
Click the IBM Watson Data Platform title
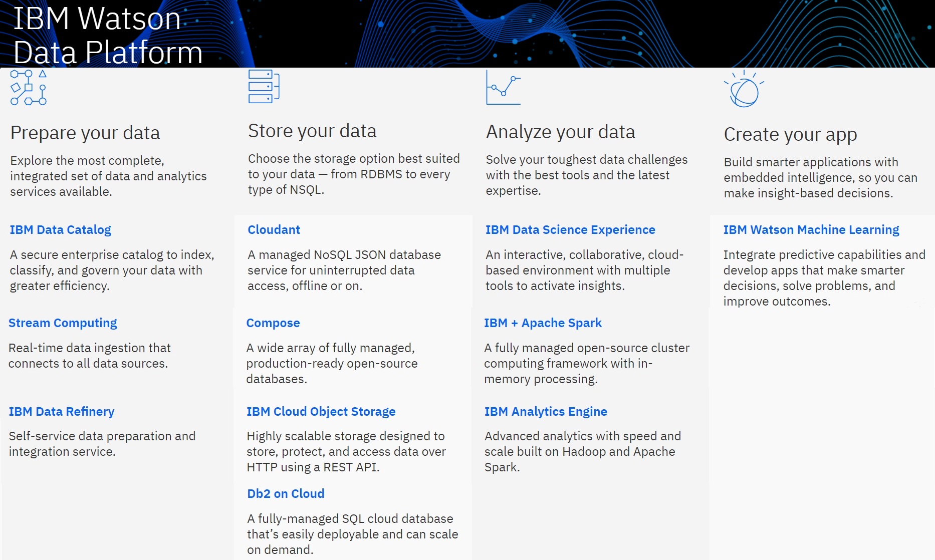click(109, 35)
